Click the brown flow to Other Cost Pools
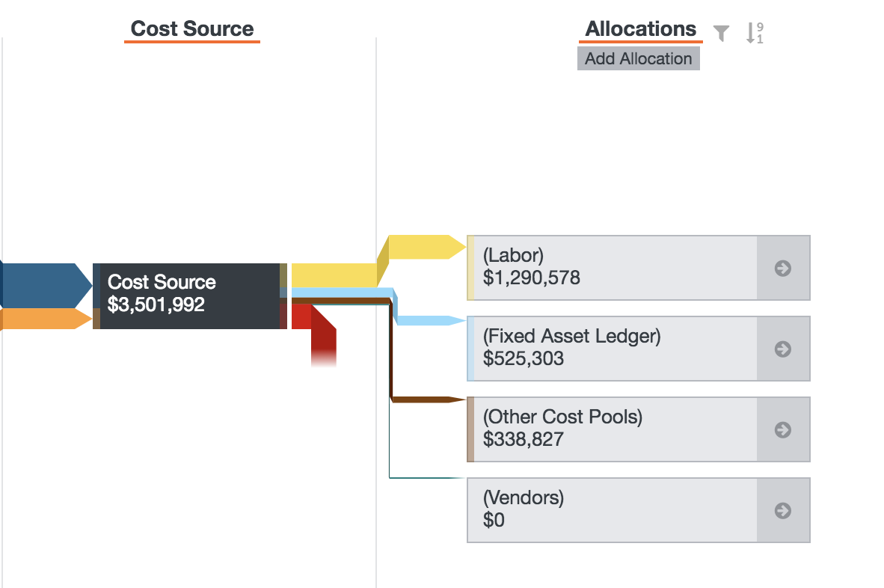The width and height of the screenshot is (884, 588). pyautogui.click(x=429, y=399)
